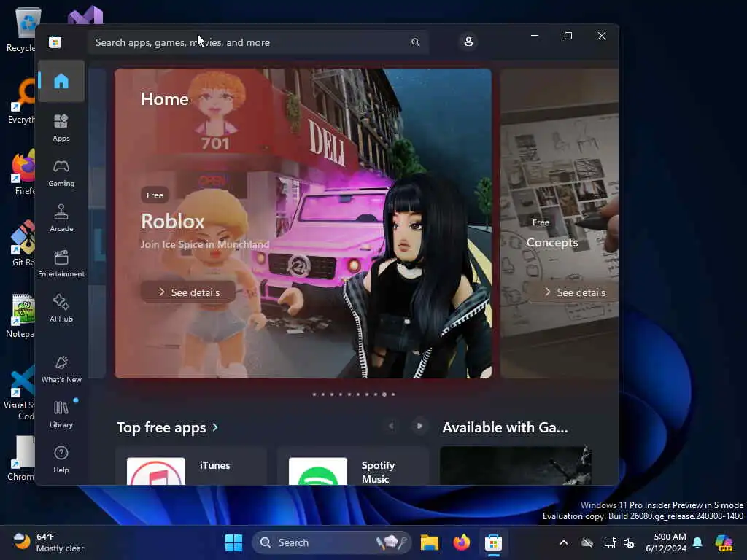The width and height of the screenshot is (747, 560).
Task: Select the Visual Studio Code desktop shortcut
Action: [20, 392]
